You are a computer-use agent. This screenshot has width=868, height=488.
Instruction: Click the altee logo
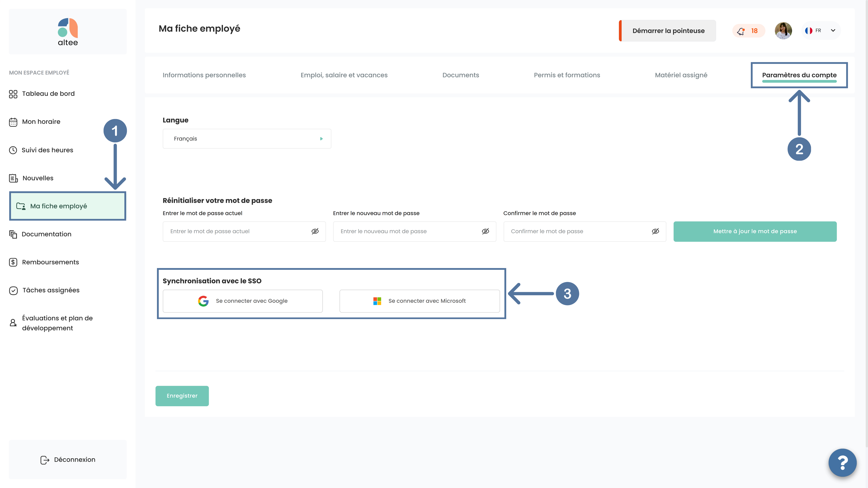point(68,32)
